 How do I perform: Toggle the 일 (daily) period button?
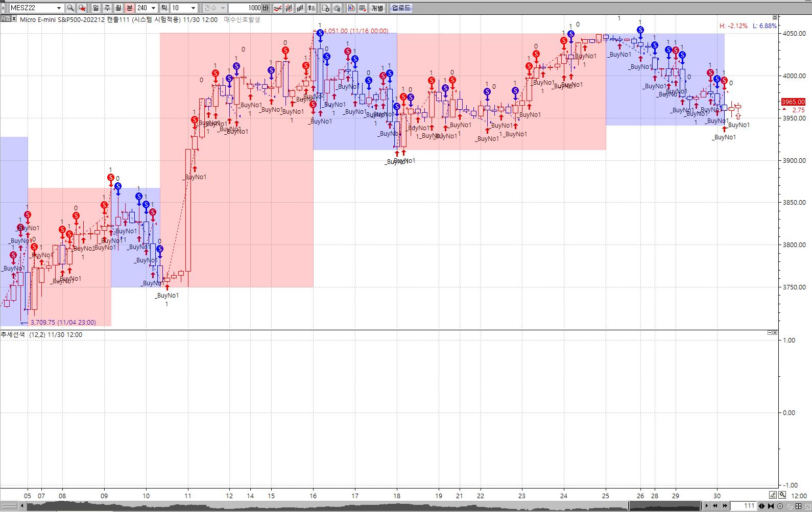[96, 8]
